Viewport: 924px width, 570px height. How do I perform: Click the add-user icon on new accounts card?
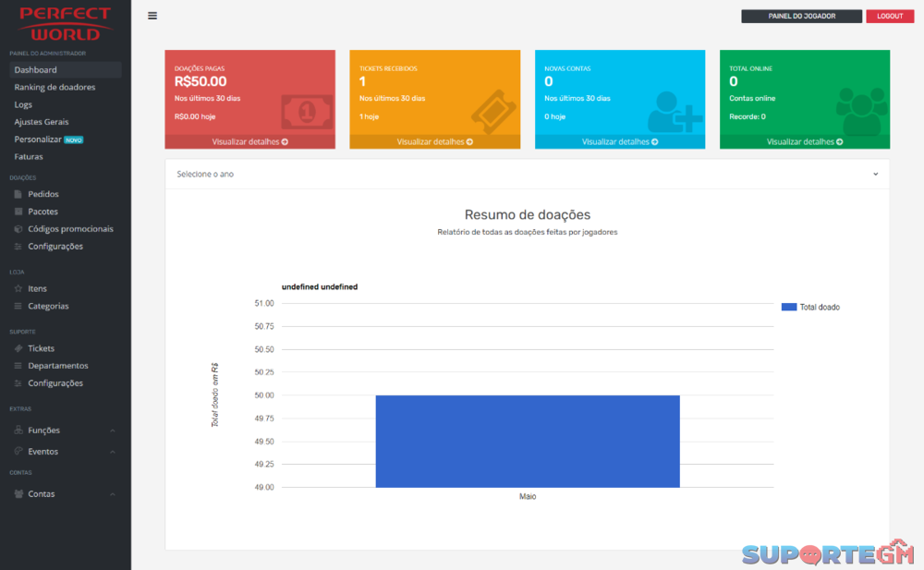[x=675, y=111]
